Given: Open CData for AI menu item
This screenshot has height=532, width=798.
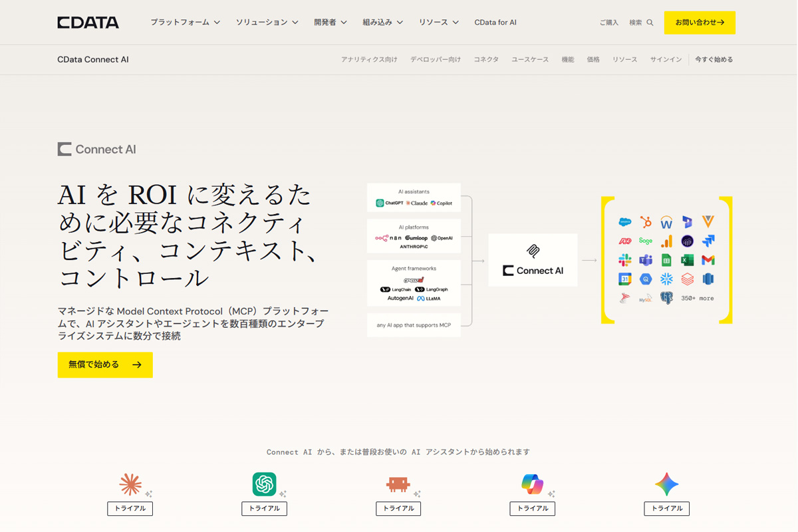Looking at the screenshot, I should point(495,23).
